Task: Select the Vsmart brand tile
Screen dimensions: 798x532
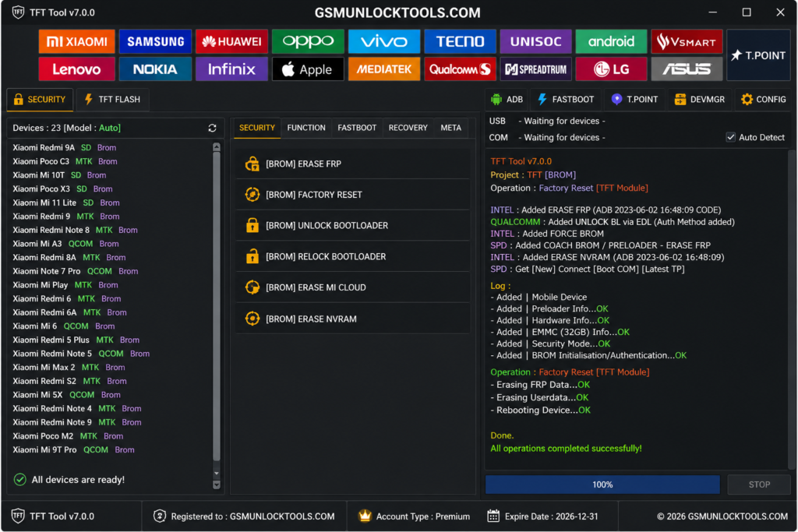Action: [x=687, y=41]
